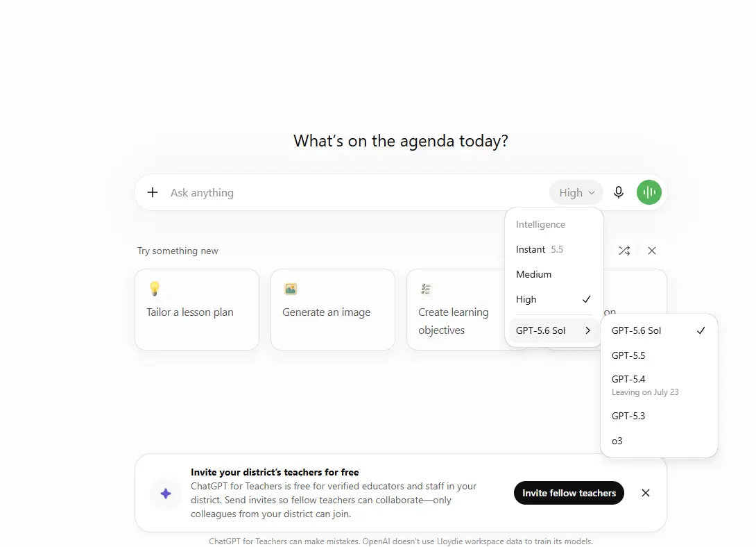Click the plus attachment icon
This screenshot has height=547, width=756.
point(153,192)
